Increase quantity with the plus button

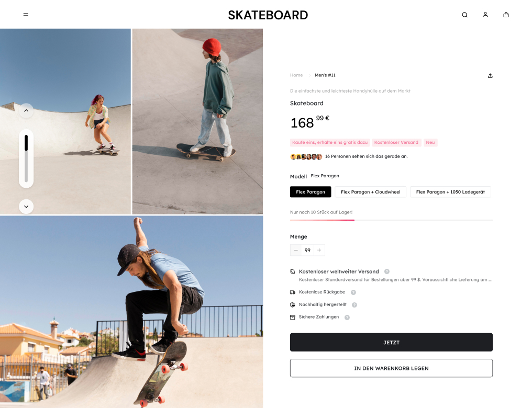click(319, 250)
